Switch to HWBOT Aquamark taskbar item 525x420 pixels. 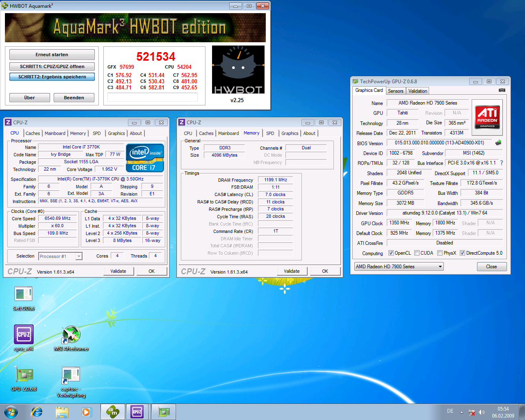click(112, 412)
